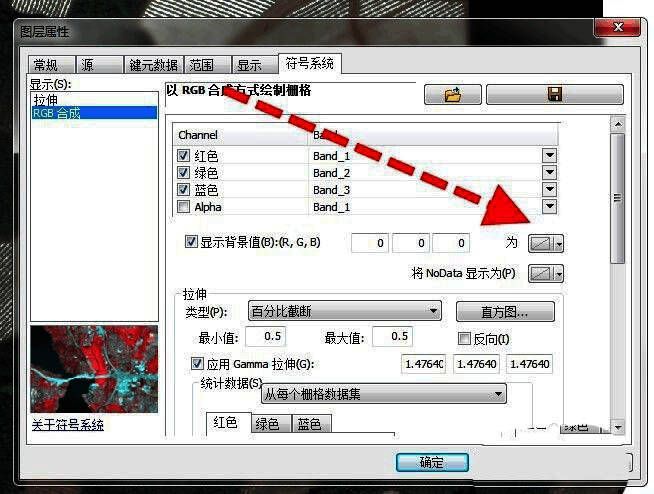Toggle the 绿色 channel checkbox
654x494 pixels.
(183, 173)
